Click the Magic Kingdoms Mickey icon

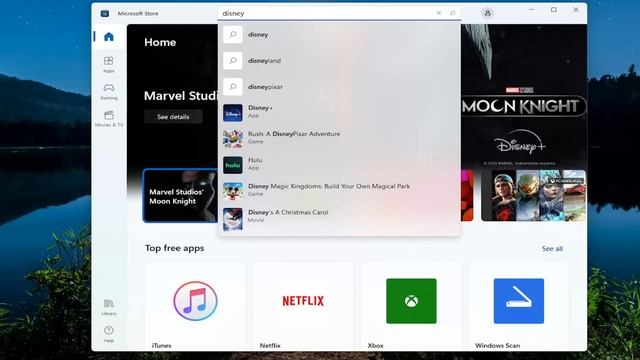click(x=233, y=191)
